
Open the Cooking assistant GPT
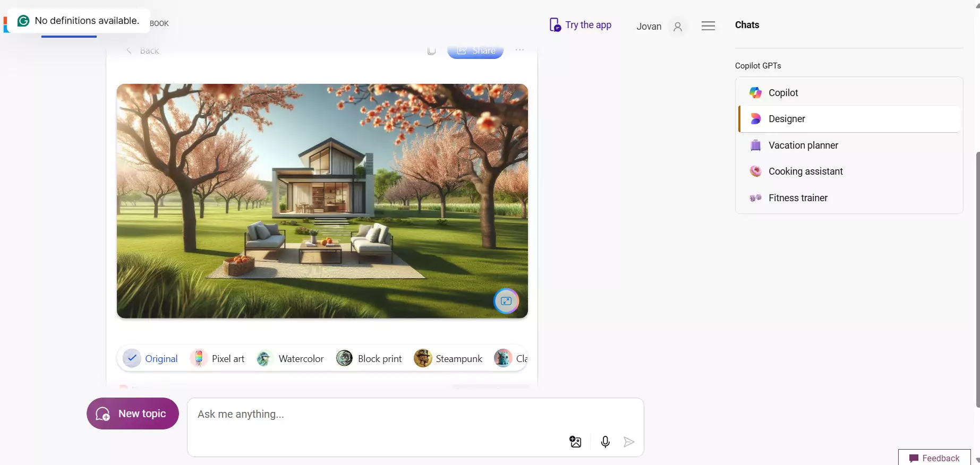tap(849, 171)
